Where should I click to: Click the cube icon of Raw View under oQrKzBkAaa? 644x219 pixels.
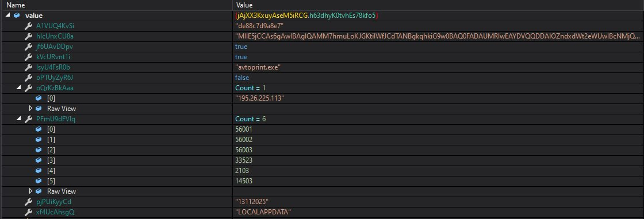(x=39, y=109)
